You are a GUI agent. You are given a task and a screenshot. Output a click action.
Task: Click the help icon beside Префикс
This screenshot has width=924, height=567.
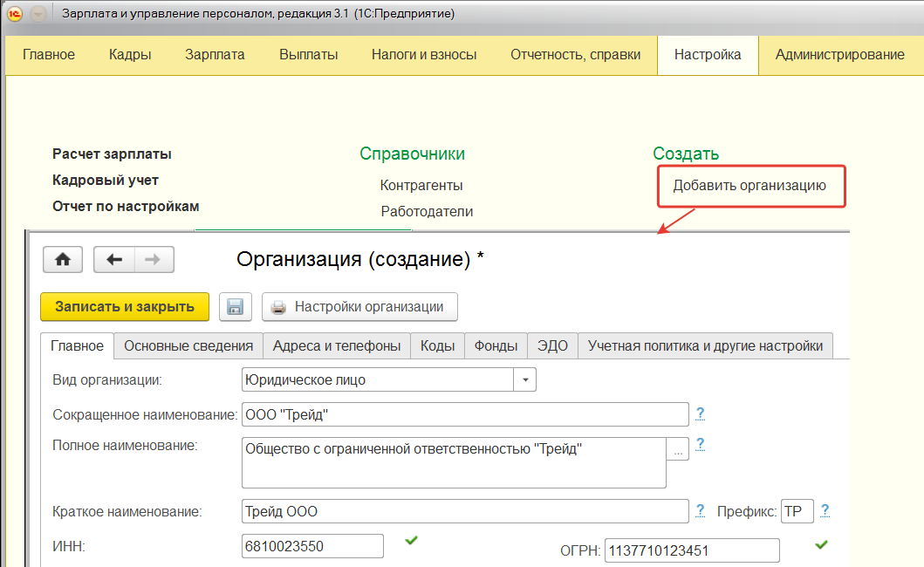825,510
